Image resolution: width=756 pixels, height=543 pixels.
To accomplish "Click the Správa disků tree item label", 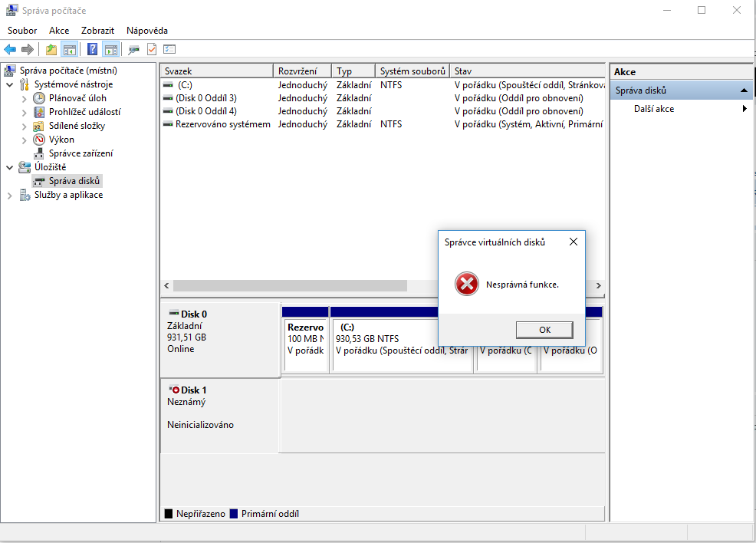I will (x=74, y=181).
